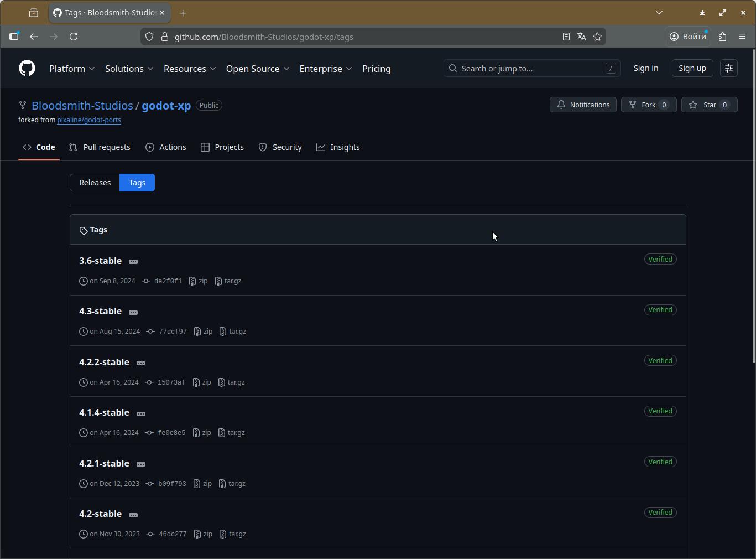Viewport: 756px width, 559px height.
Task: Expand the ellipsis for tag 4.2.2-stable
Action: (x=141, y=363)
